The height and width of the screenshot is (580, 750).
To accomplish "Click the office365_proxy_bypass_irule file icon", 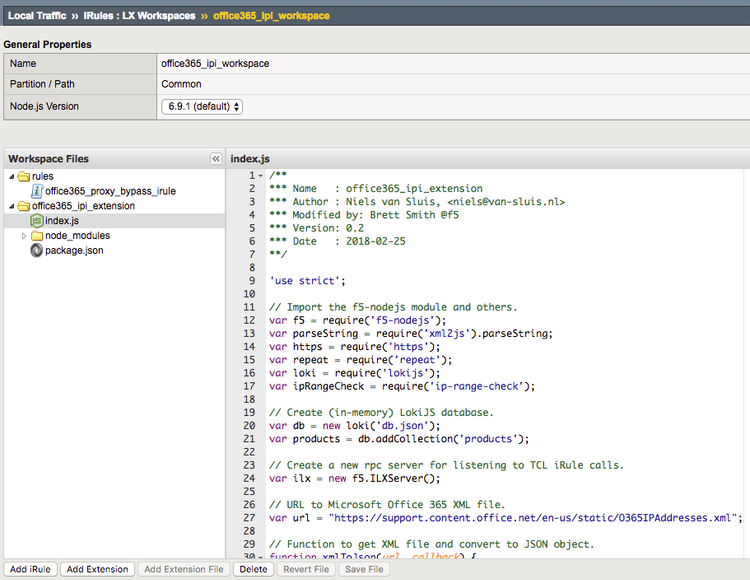I will (x=37, y=191).
